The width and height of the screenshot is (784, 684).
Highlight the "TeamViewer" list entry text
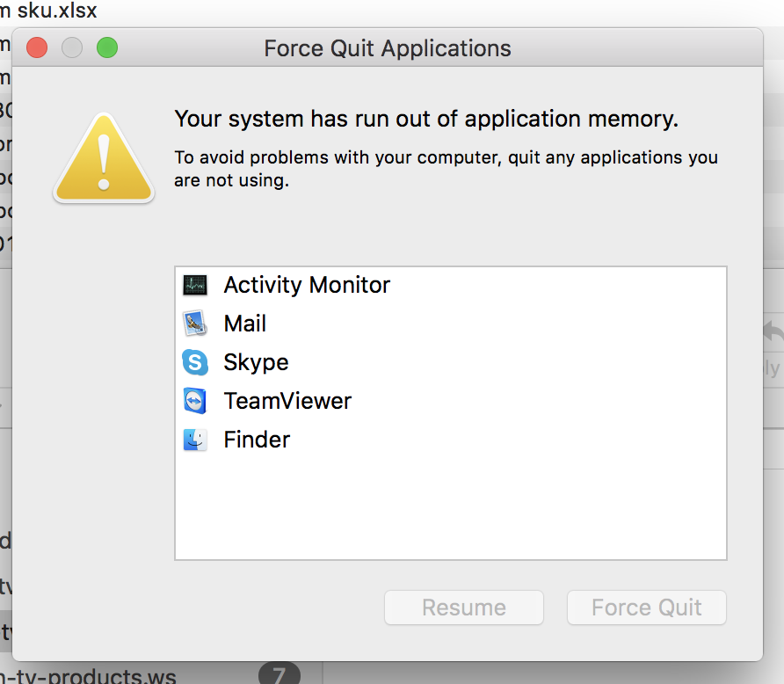(x=287, y=401)
